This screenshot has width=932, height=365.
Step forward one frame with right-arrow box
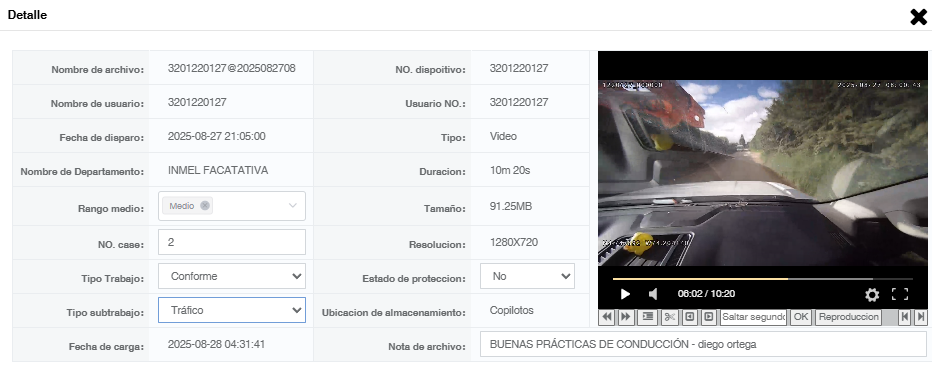pos(709,317)
